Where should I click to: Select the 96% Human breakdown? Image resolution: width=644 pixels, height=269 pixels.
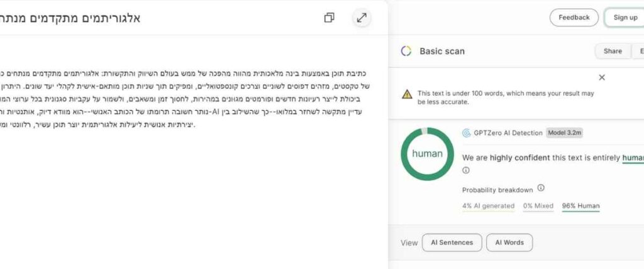[x=580, y=206]
